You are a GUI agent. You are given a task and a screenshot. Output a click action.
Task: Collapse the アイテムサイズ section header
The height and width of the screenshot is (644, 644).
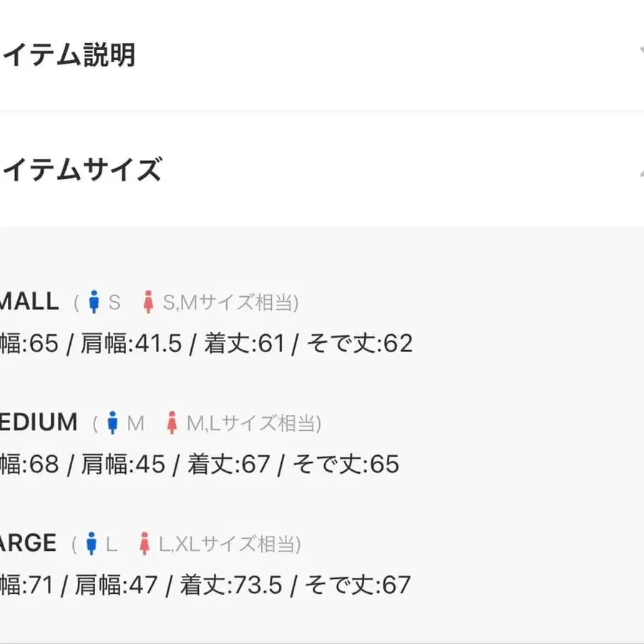coord(80,170)
